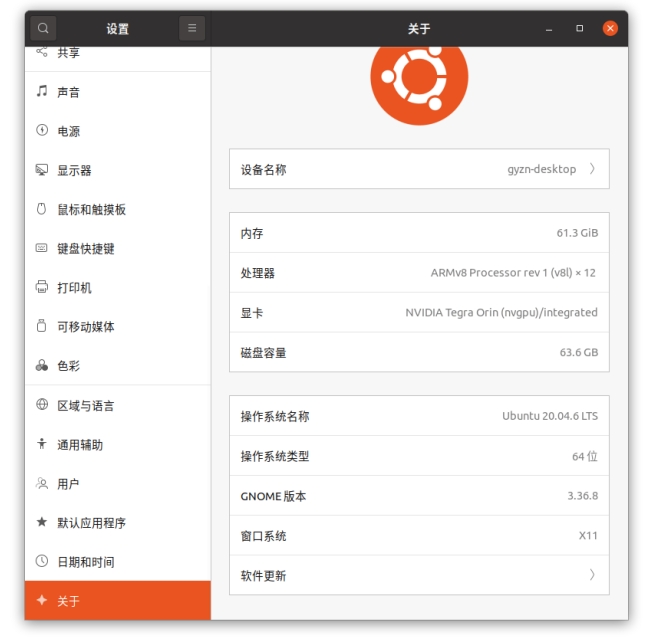
Task: Click the power icon beside 电源
Action: [42, 130]
